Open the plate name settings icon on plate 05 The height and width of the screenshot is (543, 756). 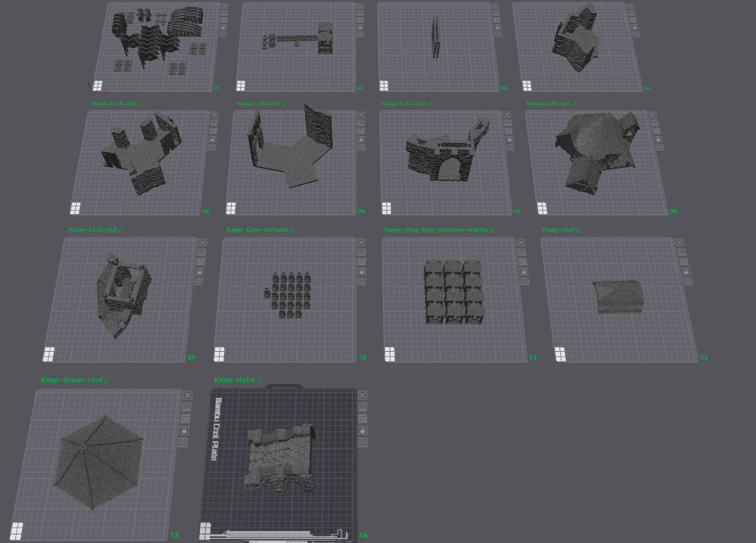[213, 147]
